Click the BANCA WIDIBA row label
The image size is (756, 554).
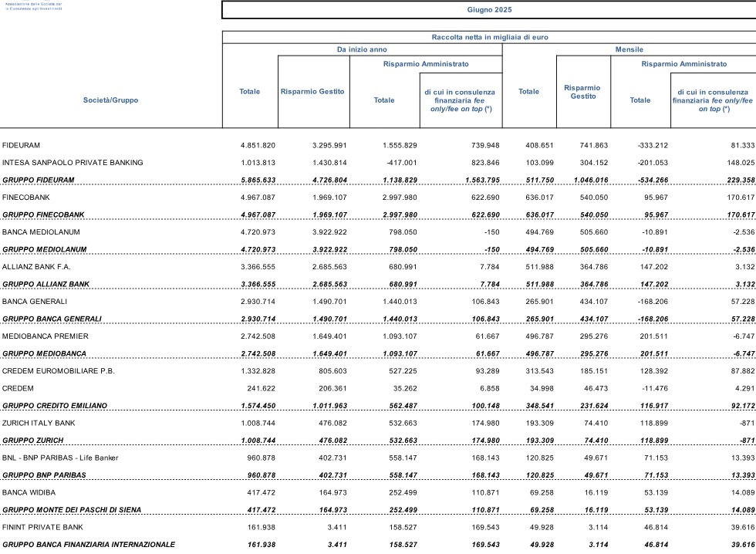click(29, 493)
